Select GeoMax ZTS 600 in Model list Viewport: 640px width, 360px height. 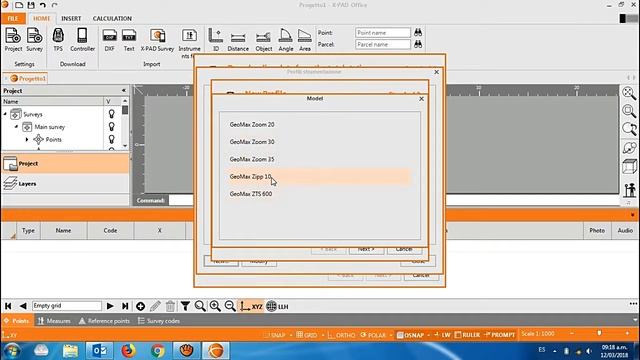(319, 194)
